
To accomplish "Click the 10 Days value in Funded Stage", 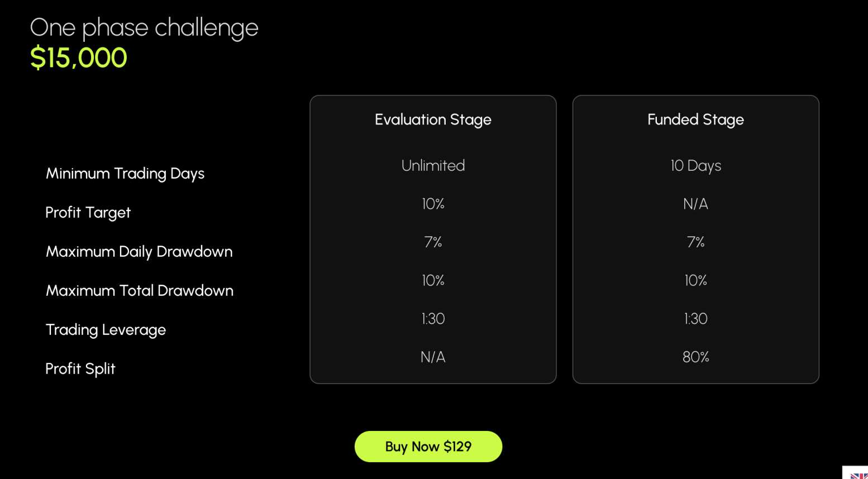I will [695, 166].
